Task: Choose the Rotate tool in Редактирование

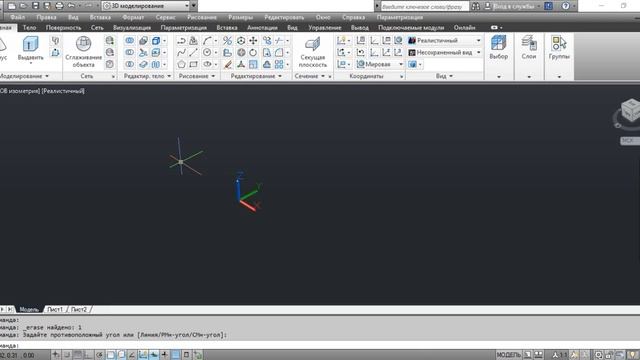Action: point(253,53)
